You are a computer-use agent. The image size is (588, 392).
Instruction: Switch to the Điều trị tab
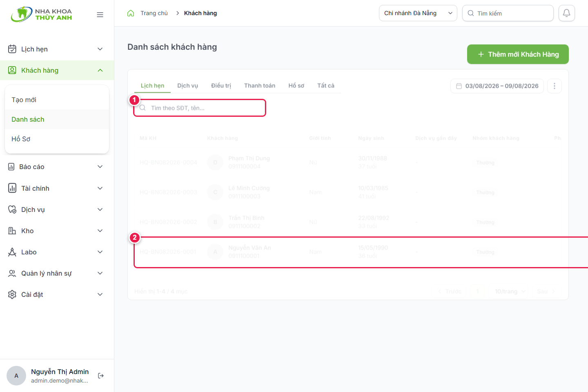[221, 86]
